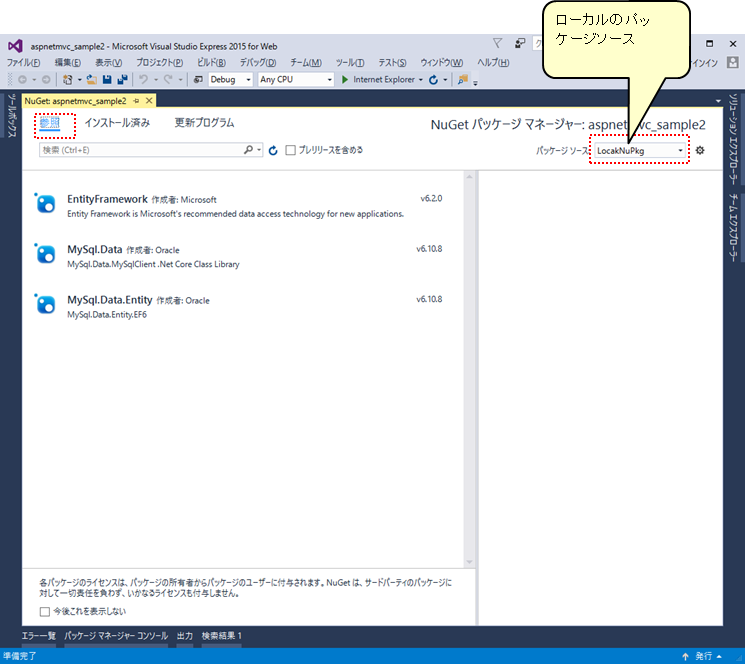The image size is (745, 664).
Task: Open the チーム エクスプローラー side tab
Action: (733, 228)
